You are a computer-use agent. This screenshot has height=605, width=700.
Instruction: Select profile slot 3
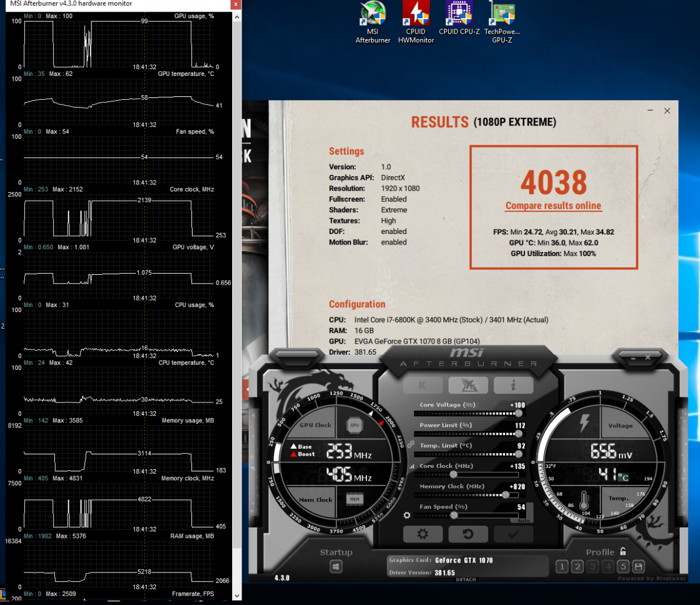point(593,566)
